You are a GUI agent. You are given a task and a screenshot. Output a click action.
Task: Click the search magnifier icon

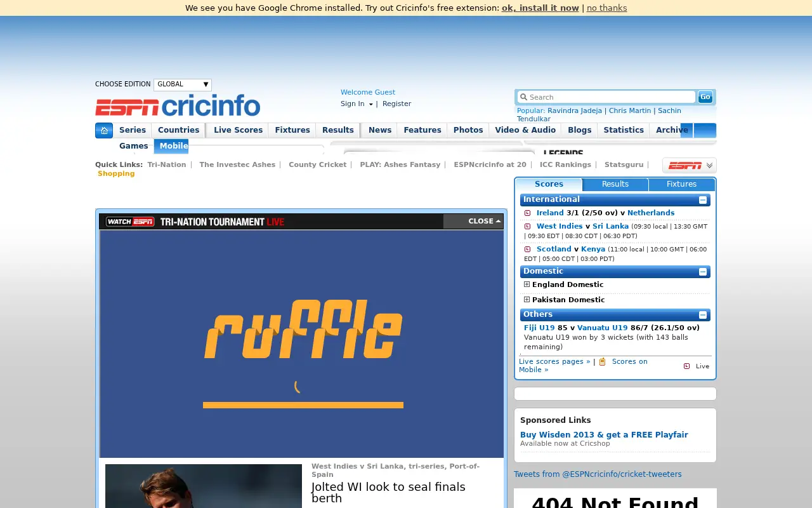click(x=523, y=97)
